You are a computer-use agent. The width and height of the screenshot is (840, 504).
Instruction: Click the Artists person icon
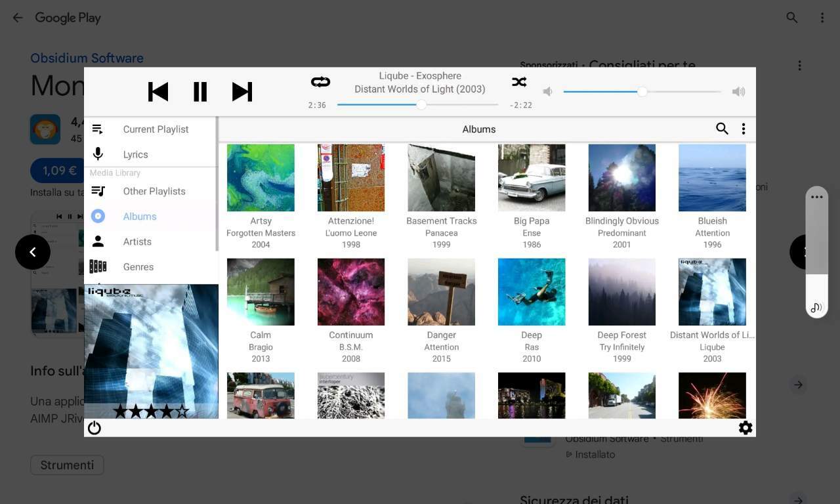tap(98, 241)
